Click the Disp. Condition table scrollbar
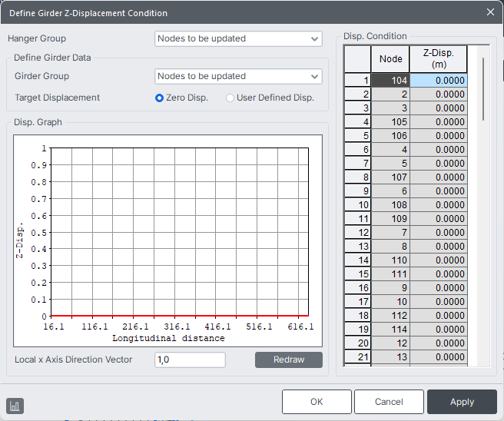 [x=483, y=89]
